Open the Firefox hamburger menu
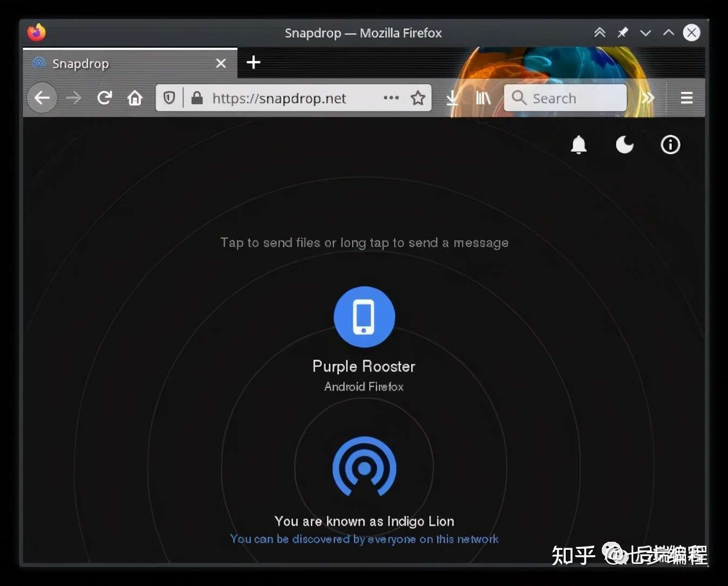The height and width of the screenshot is (586, 728). 686,98
